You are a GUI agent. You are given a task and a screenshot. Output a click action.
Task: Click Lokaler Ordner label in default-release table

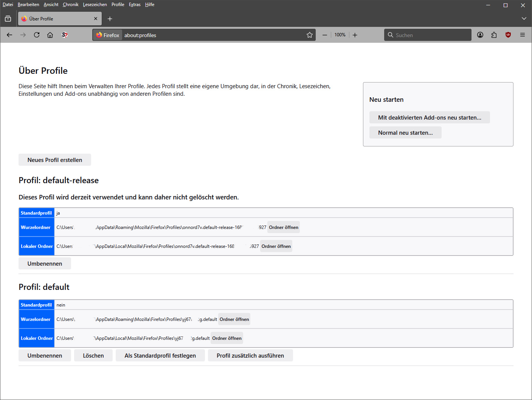37,246
